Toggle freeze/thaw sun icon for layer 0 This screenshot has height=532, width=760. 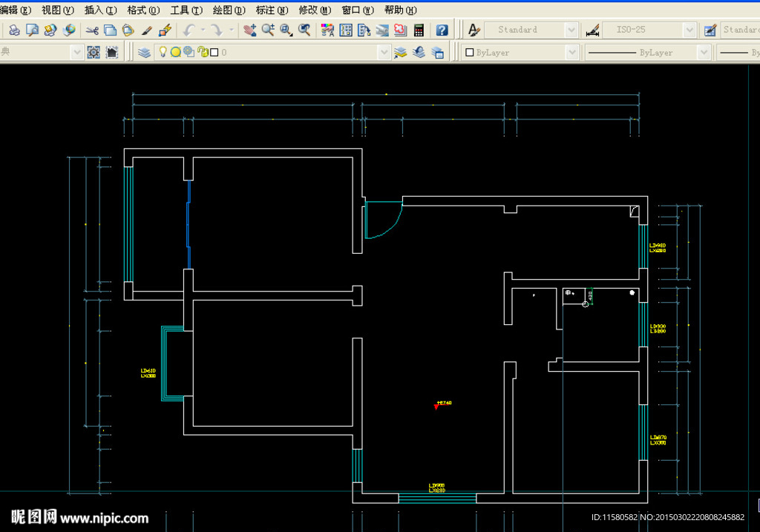point(176,53)
